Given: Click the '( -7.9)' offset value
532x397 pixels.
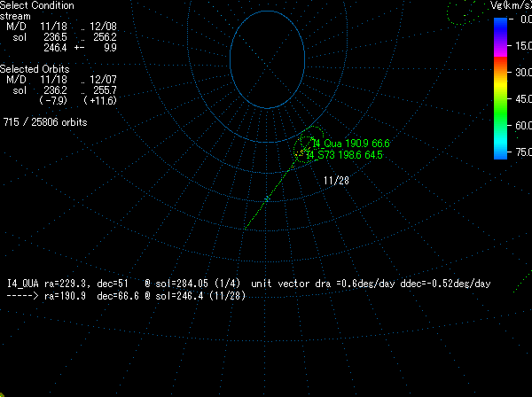Looking at the screenshot, I should (x=53, y=100).
